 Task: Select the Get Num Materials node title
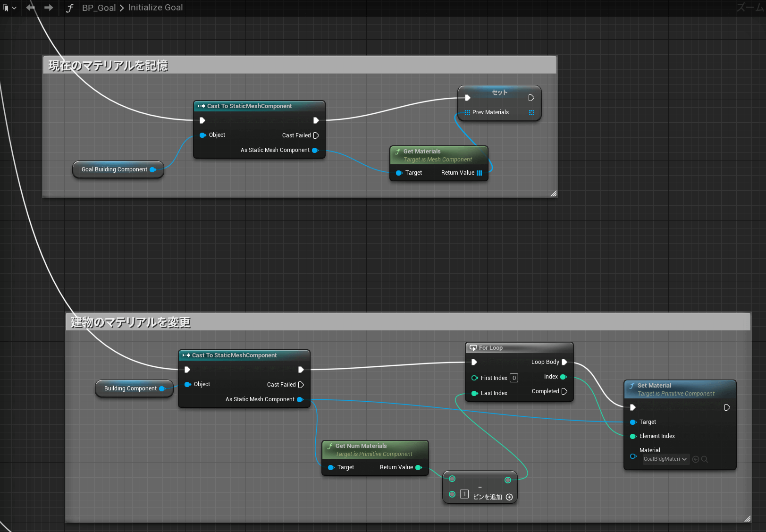point(361,446)
